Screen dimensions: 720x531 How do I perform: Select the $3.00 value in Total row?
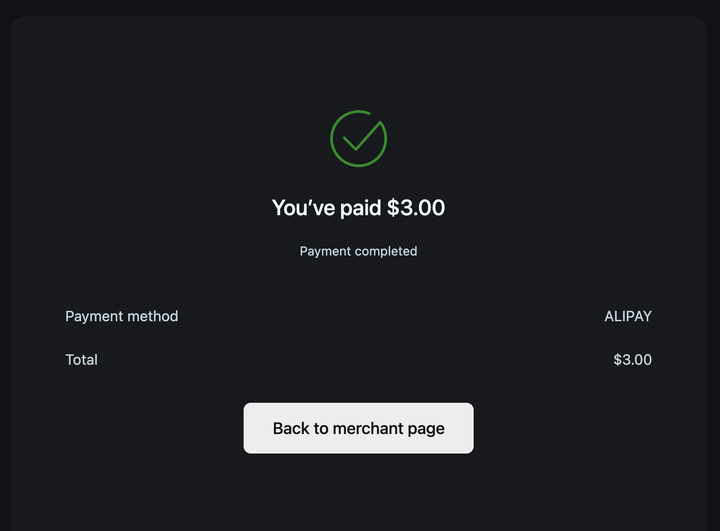632,360
